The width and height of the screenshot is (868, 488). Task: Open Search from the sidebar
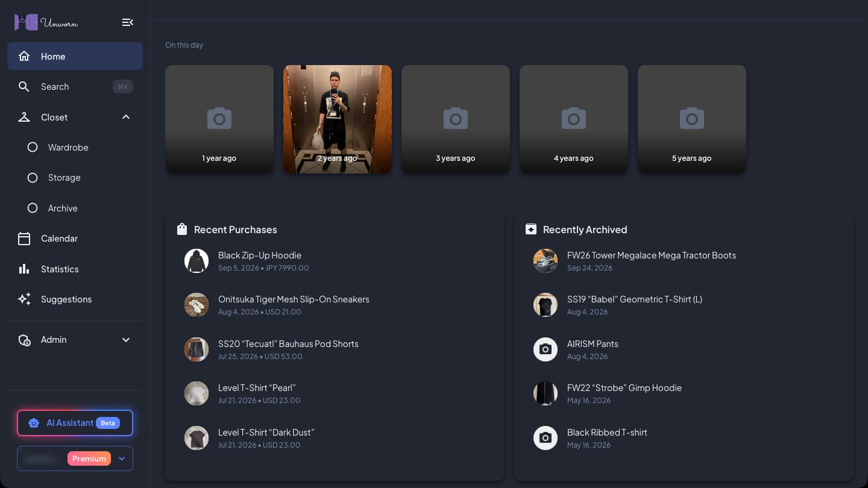(75, 87)
